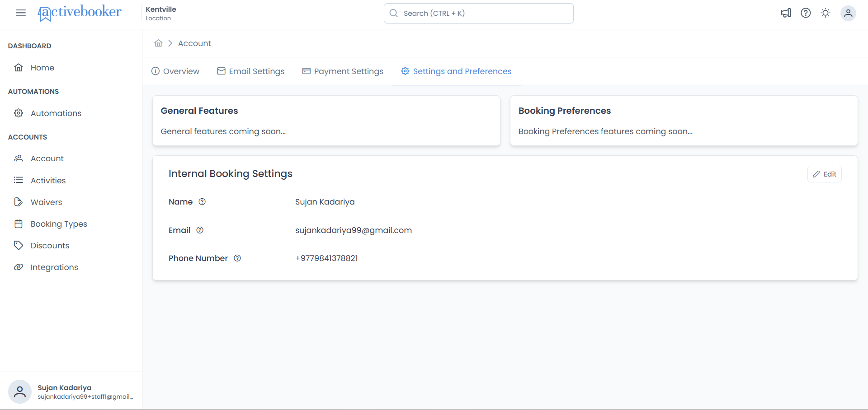The width and height of the screenshot is (868, 410).
Task: Switch to the Payment Settings tab
Action: point(343,71)
